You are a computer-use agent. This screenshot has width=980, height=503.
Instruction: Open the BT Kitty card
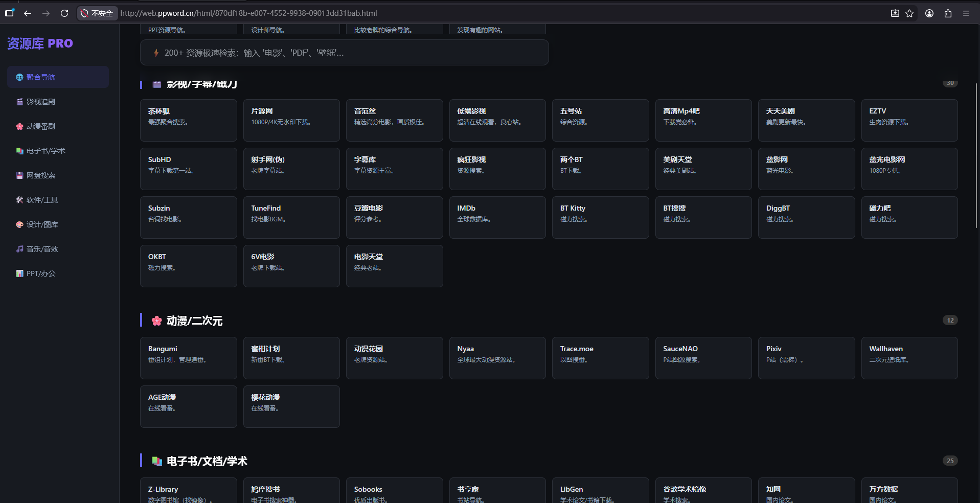[601, 217]
